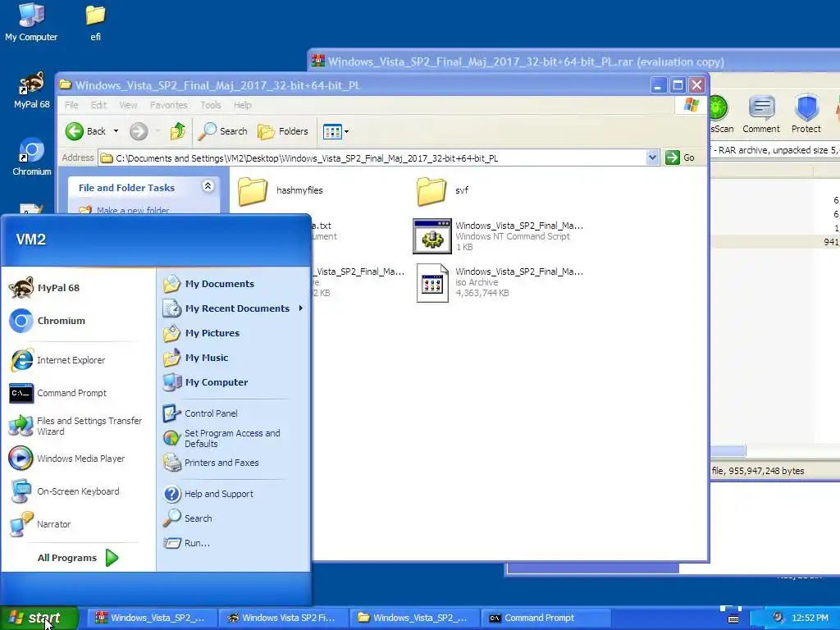
Task: Switch to WinRAR taskbar button
Action: pos(152,618)
